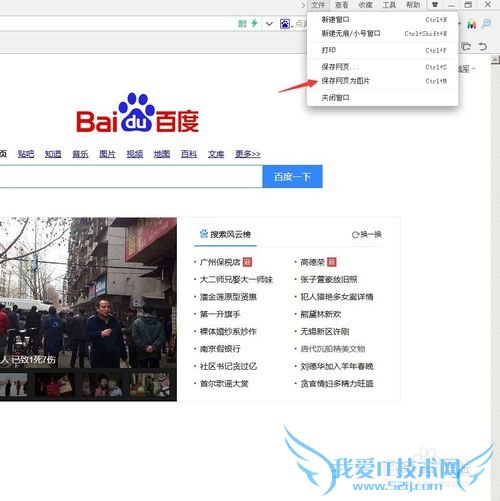
Task: Open hot search 张子萱豪放旧照
Action: pos(329,279)
